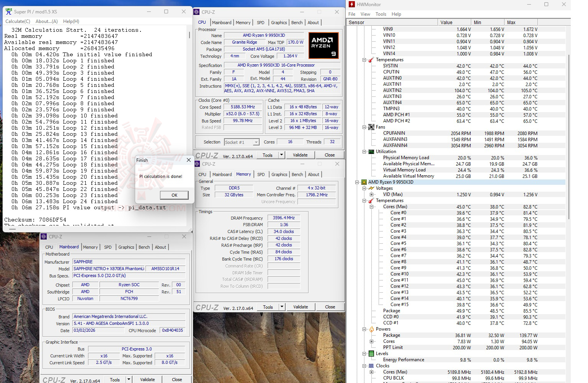Image resolution: width=588 pixels, height=383 pixels.
Task: Select the PPT Limit row in HWMonitor
Action: (456, 347)
